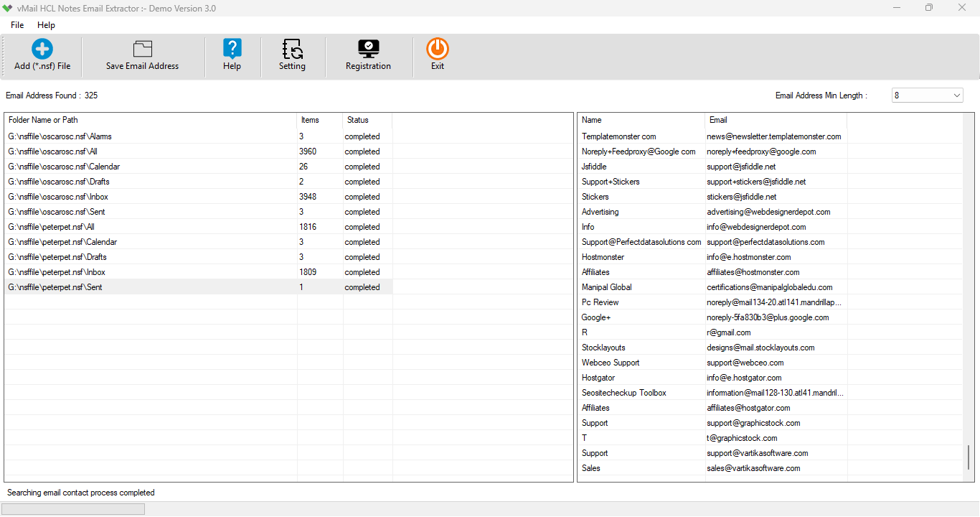Select support@perfectdatasolutions.com email
This screenshot has height=517, width=980.
click(765, 242)
